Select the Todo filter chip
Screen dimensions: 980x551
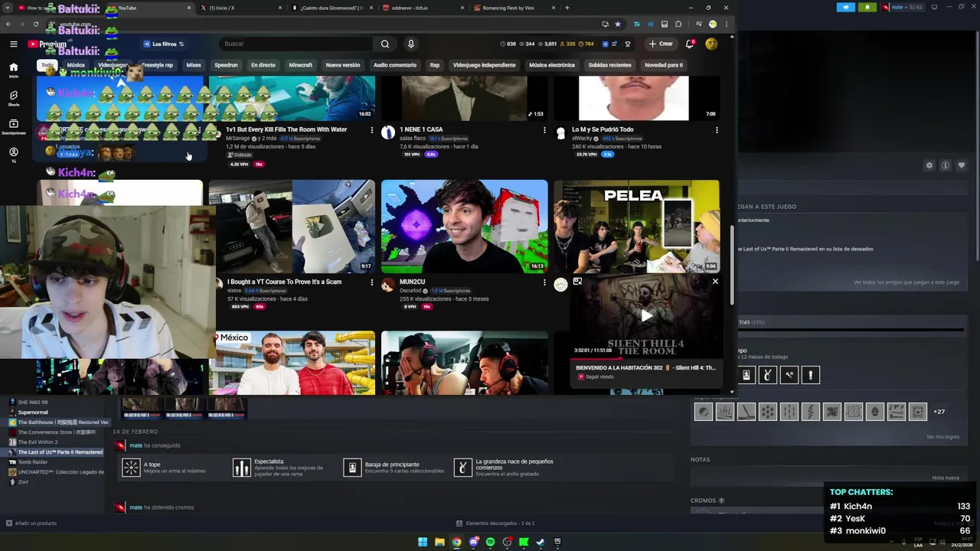click(47, 65)
